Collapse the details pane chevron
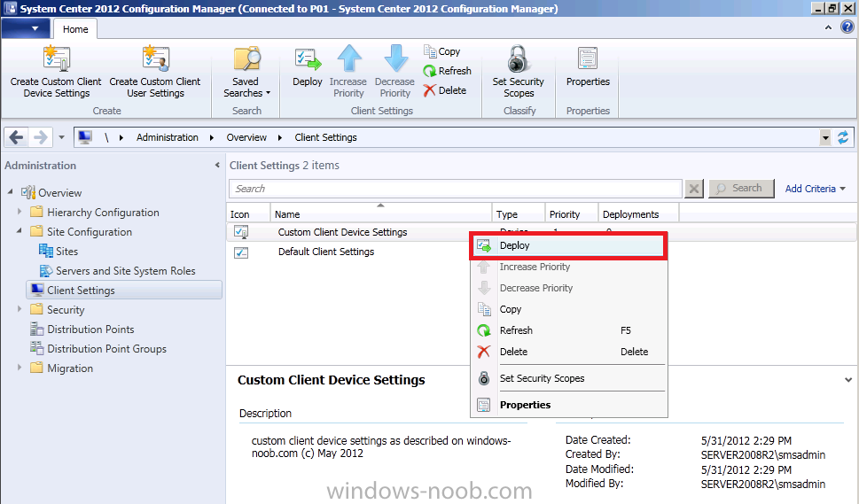Screen dimensions: 859x504 [x=848, y=380]
